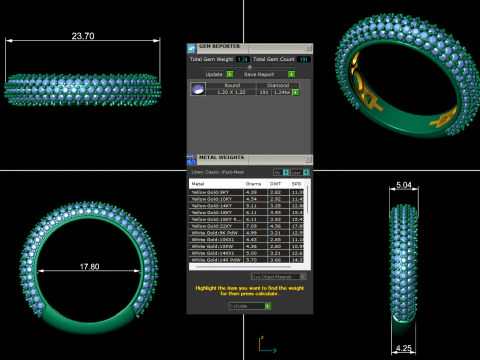Image resolution: width=480 pixels, height=360 pixels.
Task: Click the 4.25 width dimension label
Action: [x=404, y=348]
